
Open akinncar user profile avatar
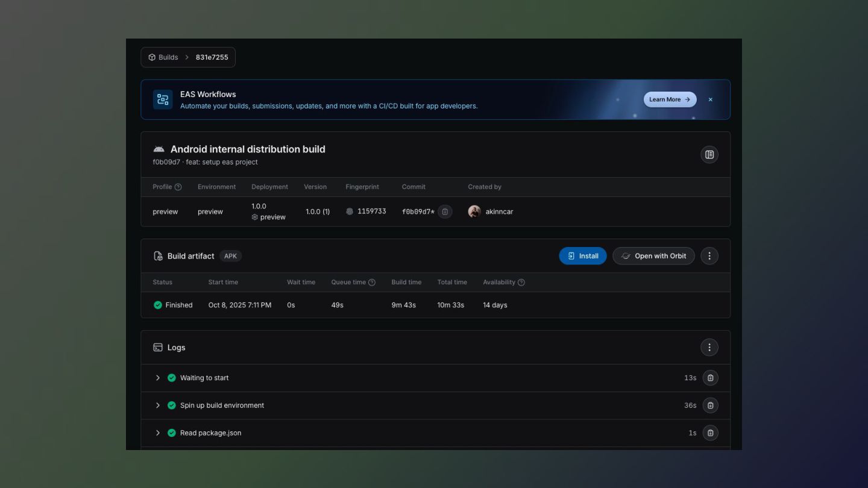coord(474,212)
